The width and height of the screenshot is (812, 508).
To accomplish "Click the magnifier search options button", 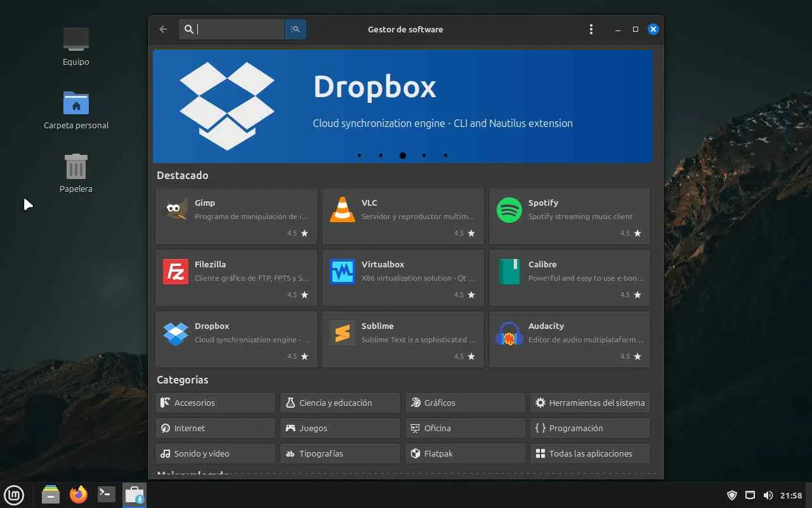I will click(x=296, y=29).
